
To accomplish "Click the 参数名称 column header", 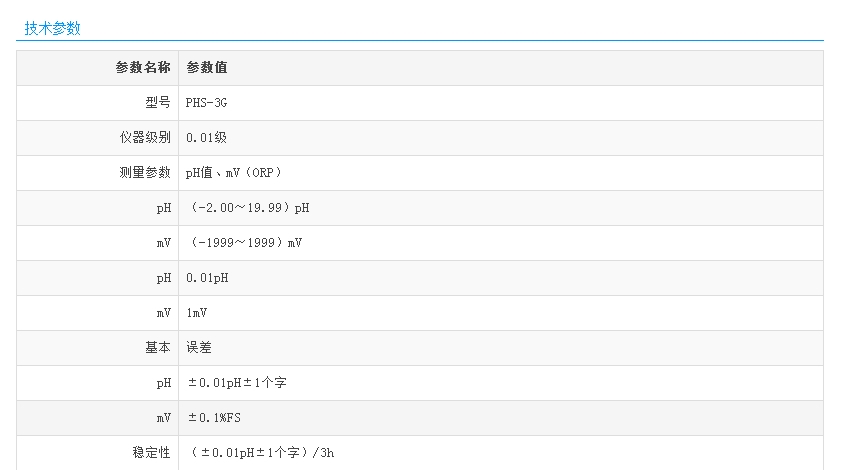I will (x=143, y=68).
